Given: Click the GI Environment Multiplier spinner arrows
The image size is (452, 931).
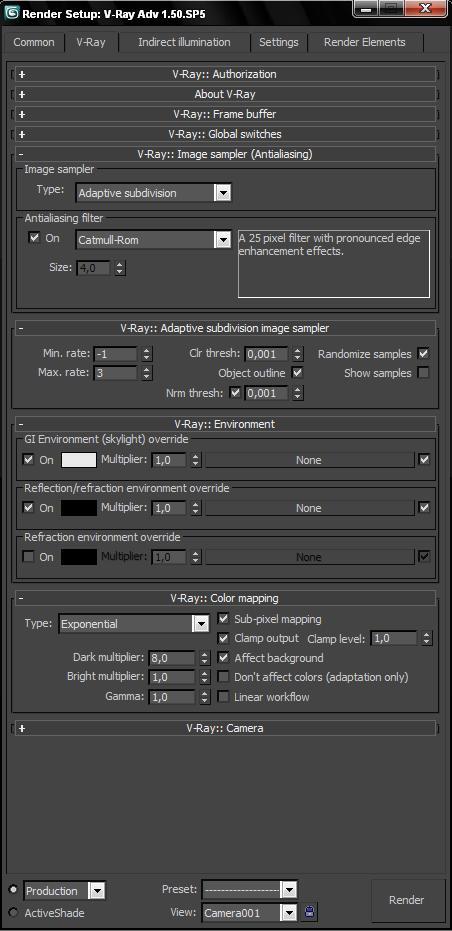Looking at the screenshot, I should click(x=195, y=460).
